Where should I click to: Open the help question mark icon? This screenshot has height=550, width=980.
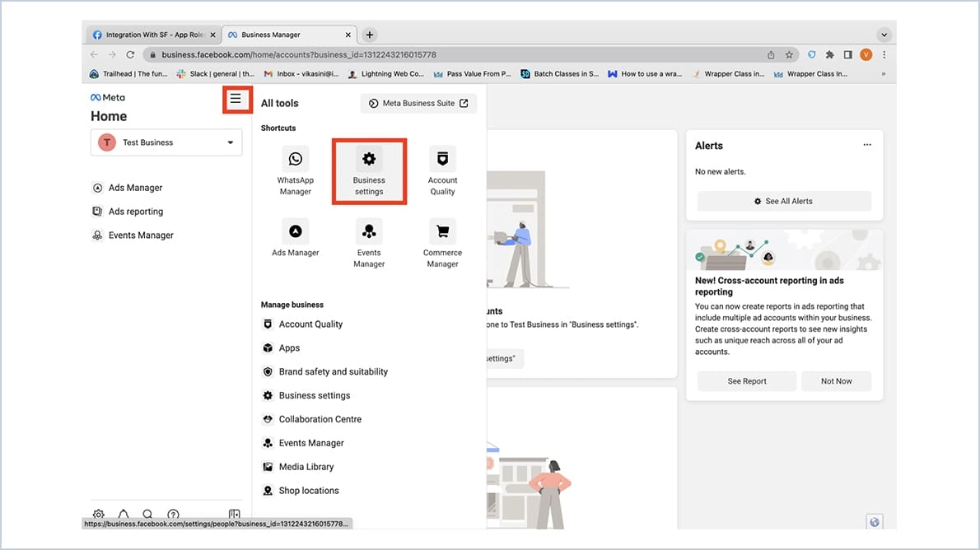173,515
